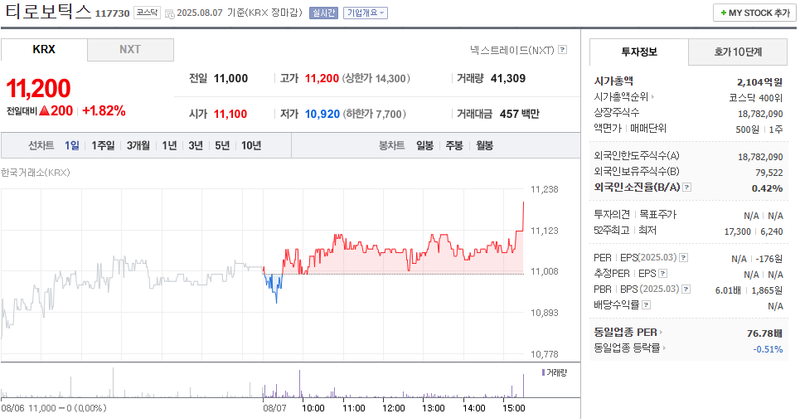The height and width of the screenshot is (419, 800).
Task: Select the 5년 line chart period
Action: tap(222, 145)
